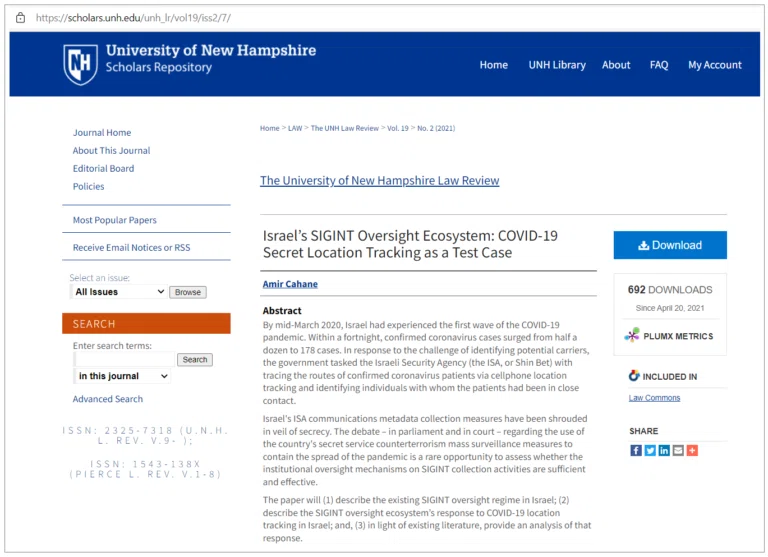
Task: Click the browser address bar URL
Action: coord(133,18)
